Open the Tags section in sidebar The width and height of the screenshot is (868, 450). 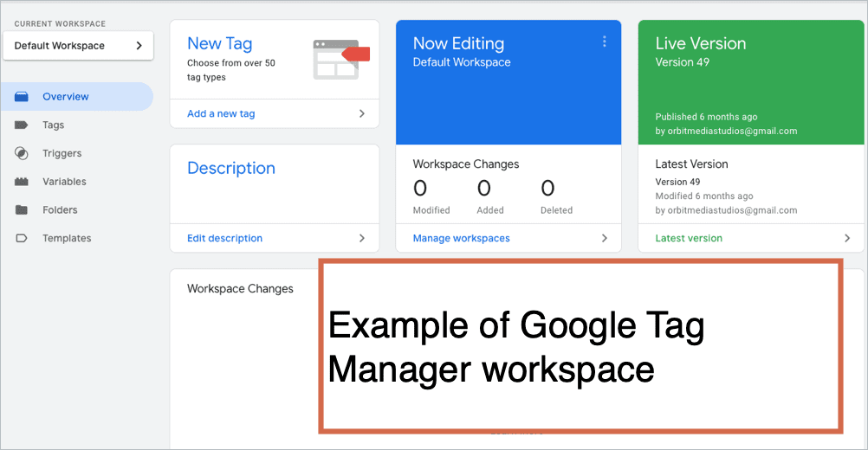pos(54,125)
